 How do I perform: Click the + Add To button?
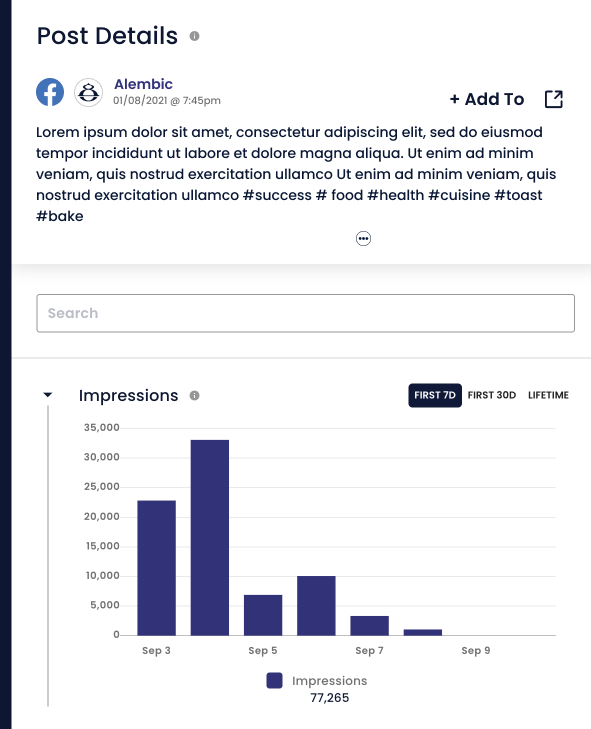click(x=487, y=99)
